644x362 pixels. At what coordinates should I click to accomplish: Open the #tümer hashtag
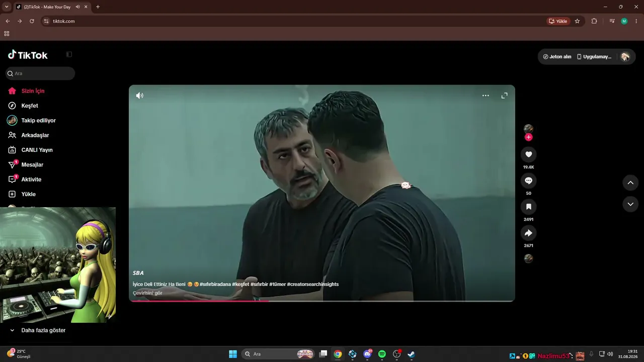[277, 284]
